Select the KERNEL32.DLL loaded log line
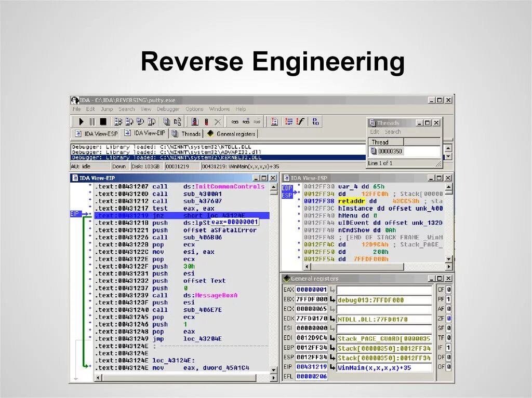532x398 pixels. (x=219, y=158)
